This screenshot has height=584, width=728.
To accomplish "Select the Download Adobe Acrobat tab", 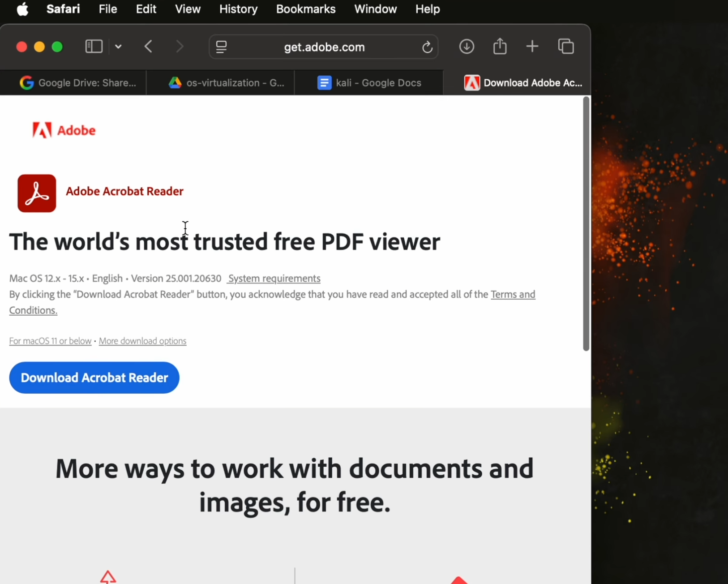I will point(517,83).
